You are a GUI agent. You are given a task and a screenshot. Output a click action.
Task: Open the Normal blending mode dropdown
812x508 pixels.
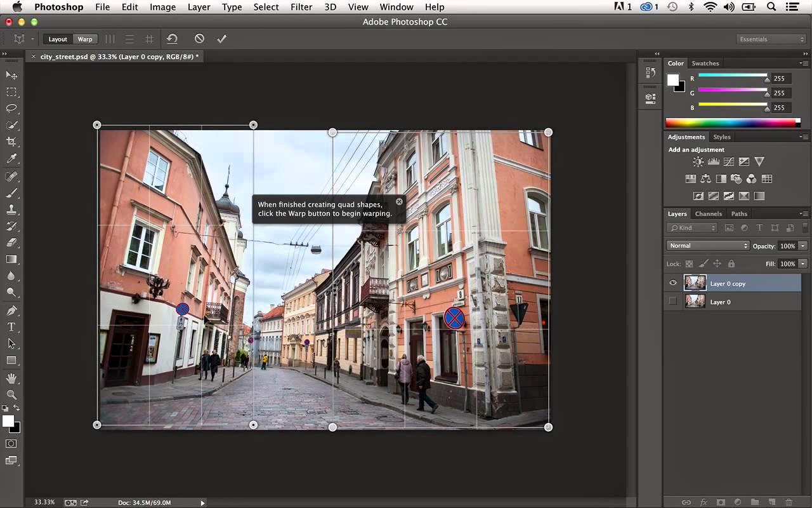coord(708,246)
